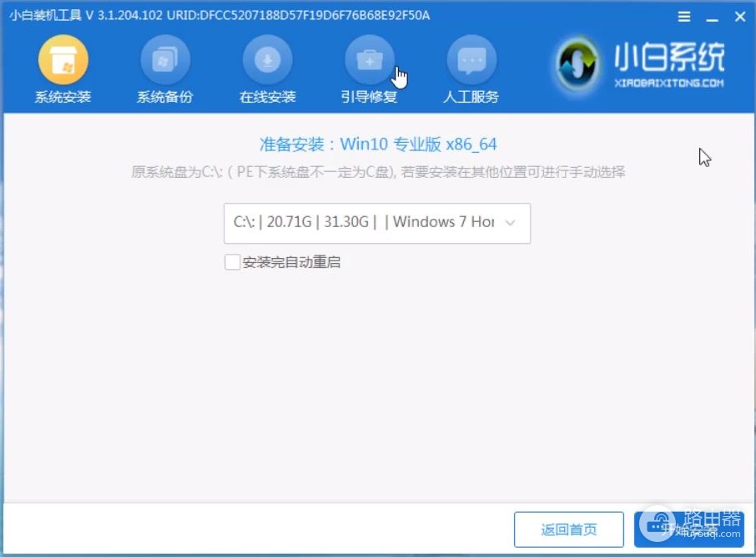The width and height of the screenshot is (756, 557).
Task: Enable 安装完自动重启 auto restart checkbox
Action: pyautogui.click(x=232, y=262)
